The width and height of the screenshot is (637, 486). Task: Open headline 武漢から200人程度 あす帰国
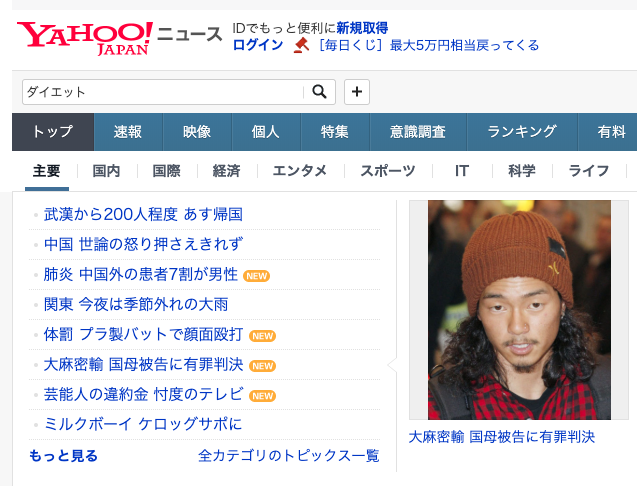(143, 214)
